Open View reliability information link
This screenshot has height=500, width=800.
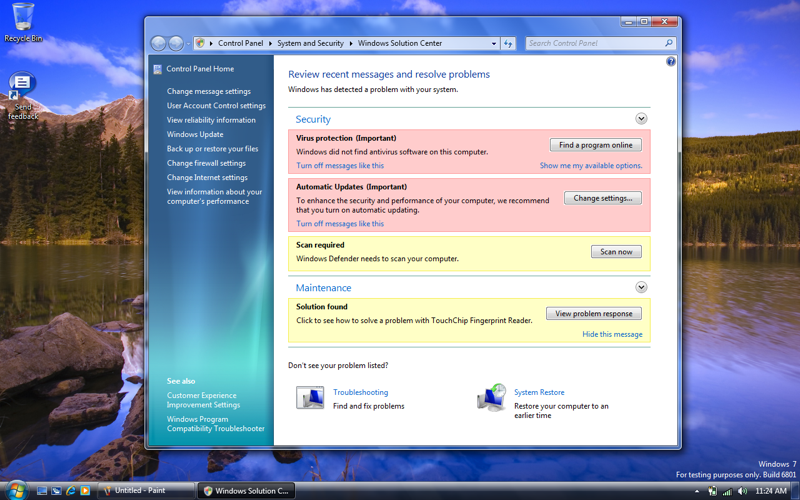[x=211, y=120]
